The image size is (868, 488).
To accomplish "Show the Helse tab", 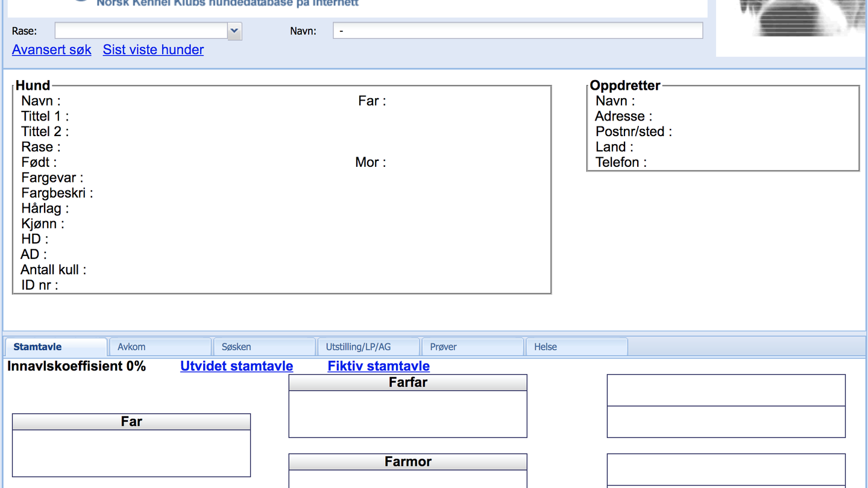I will coord(576,347).
